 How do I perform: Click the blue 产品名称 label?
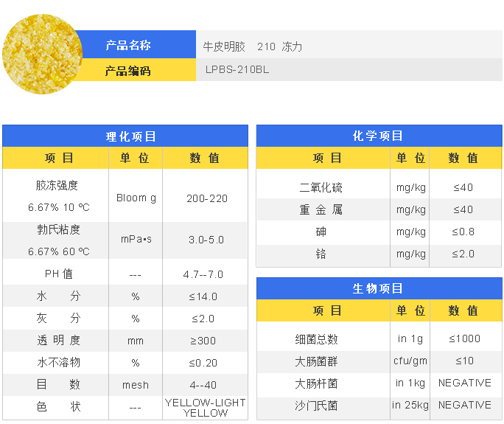[127, 45]
